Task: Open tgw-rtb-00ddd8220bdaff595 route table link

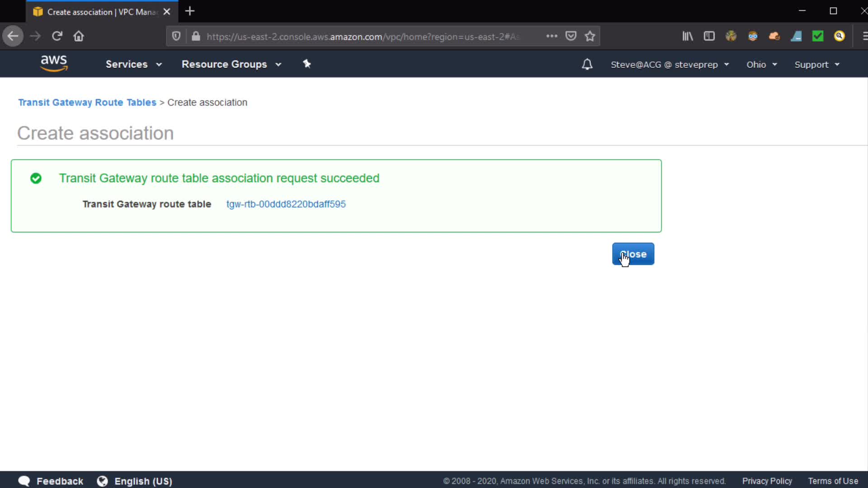Action: [x=286, y=204]
